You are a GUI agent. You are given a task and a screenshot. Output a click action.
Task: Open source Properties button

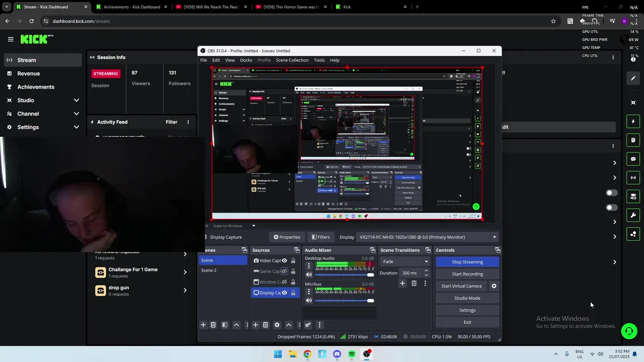pyautogui.click(x=287, y=237)
